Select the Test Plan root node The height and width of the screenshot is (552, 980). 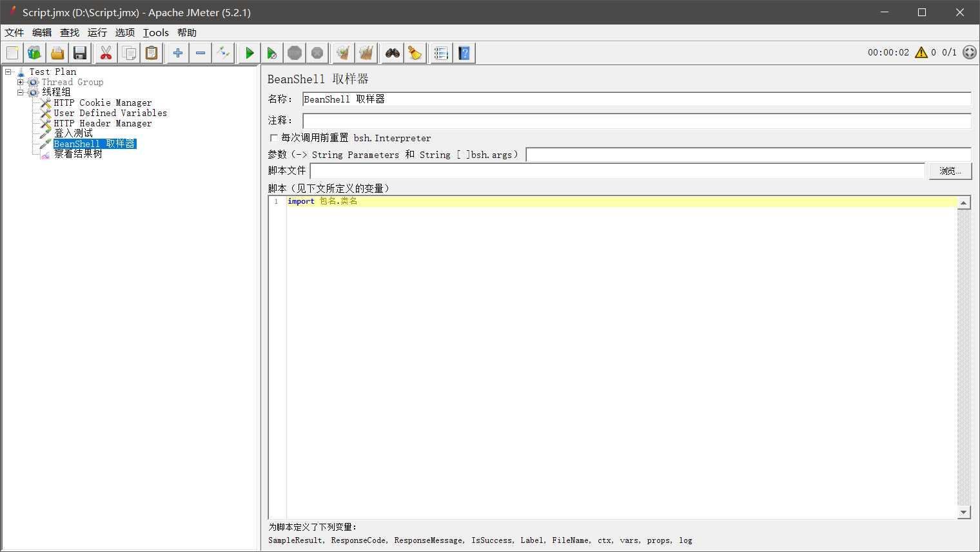pos(53,72)
